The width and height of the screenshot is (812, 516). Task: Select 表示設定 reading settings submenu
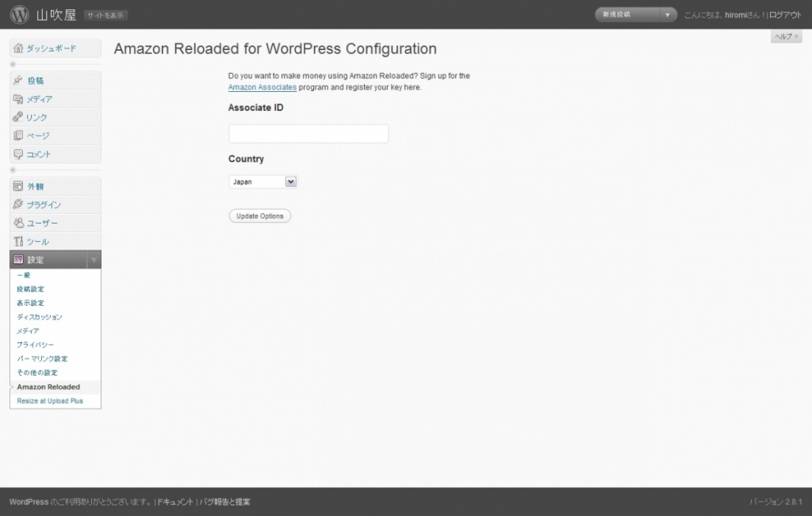[31, 303]
